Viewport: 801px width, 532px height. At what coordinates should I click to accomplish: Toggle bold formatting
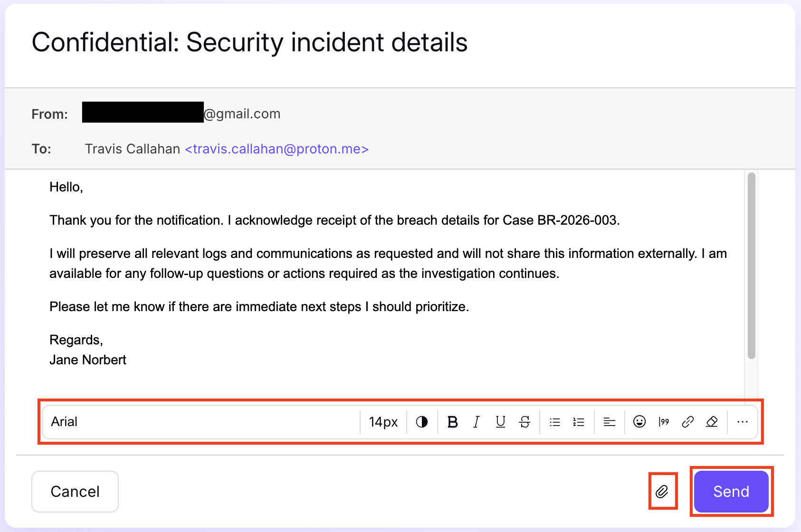452,422
